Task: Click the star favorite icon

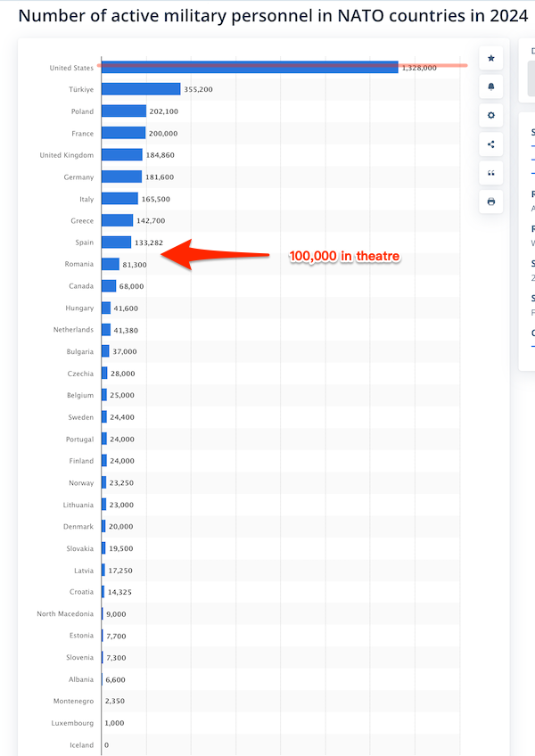Action: click(x=490, y=58)
